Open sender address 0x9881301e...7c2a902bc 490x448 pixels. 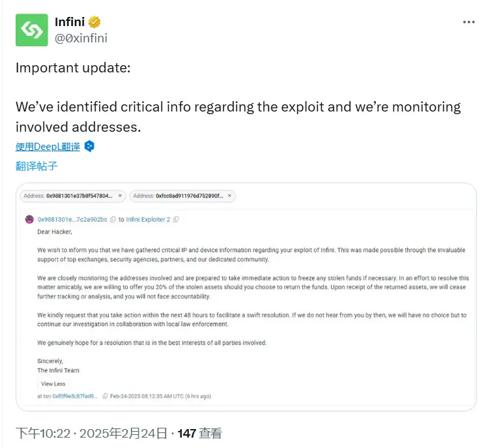72,220
